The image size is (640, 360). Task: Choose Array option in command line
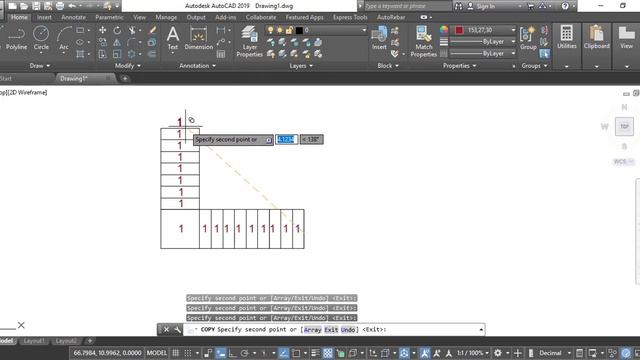(312, 330)
